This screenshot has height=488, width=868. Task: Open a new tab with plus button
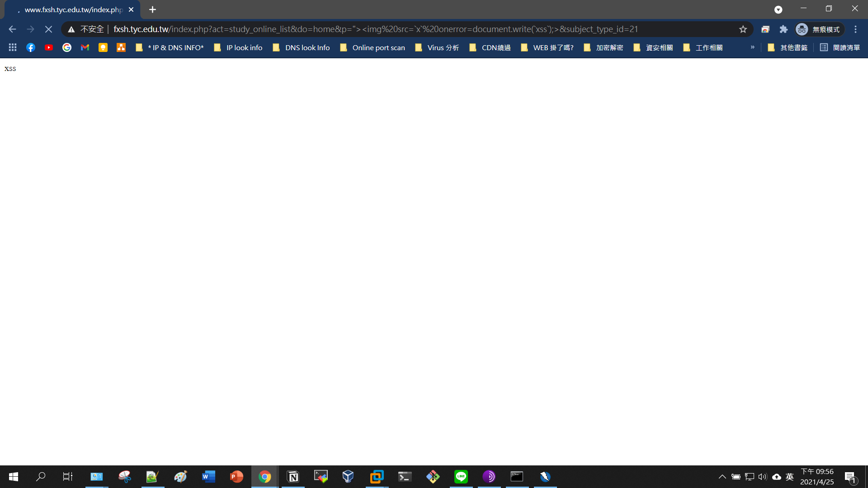tap(152, 9)
